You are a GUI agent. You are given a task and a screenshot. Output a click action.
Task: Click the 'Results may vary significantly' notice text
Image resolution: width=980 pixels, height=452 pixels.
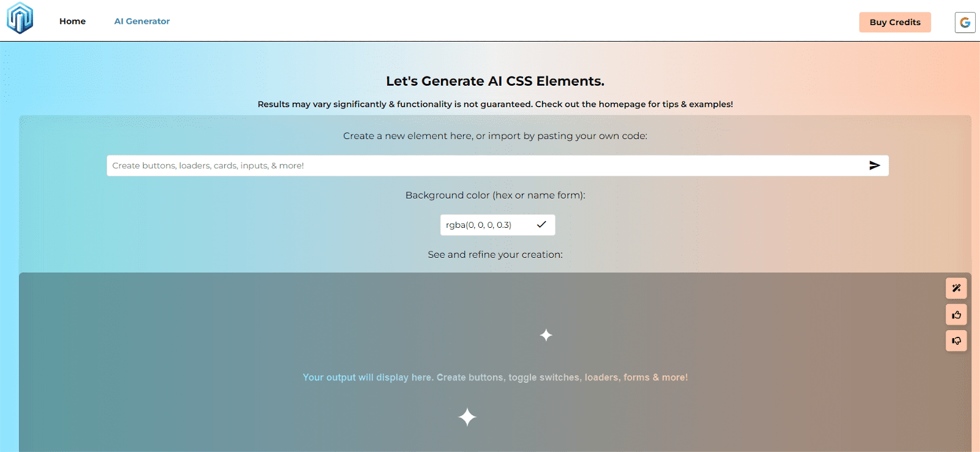pos(495,104)
